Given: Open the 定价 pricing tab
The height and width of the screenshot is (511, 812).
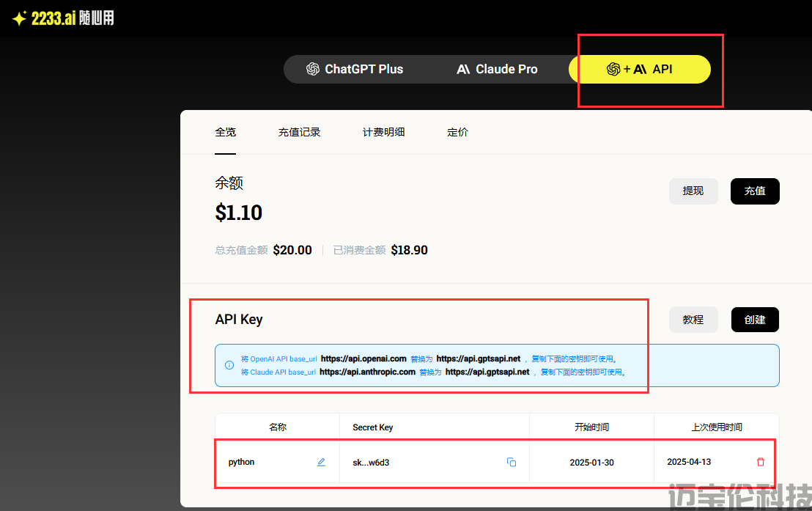Looking at the screenshot, I should [458, 132].
